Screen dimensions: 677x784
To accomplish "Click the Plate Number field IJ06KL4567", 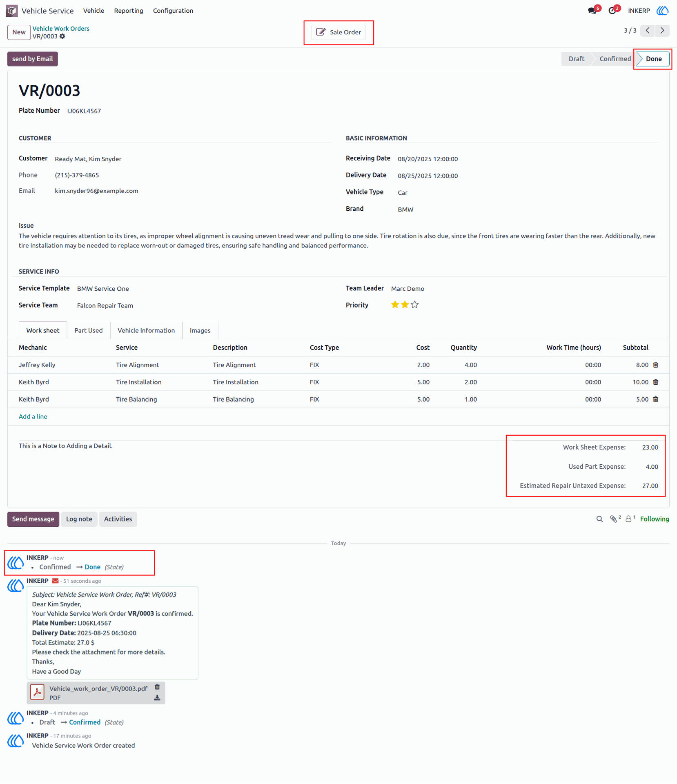I will (84, 111).
